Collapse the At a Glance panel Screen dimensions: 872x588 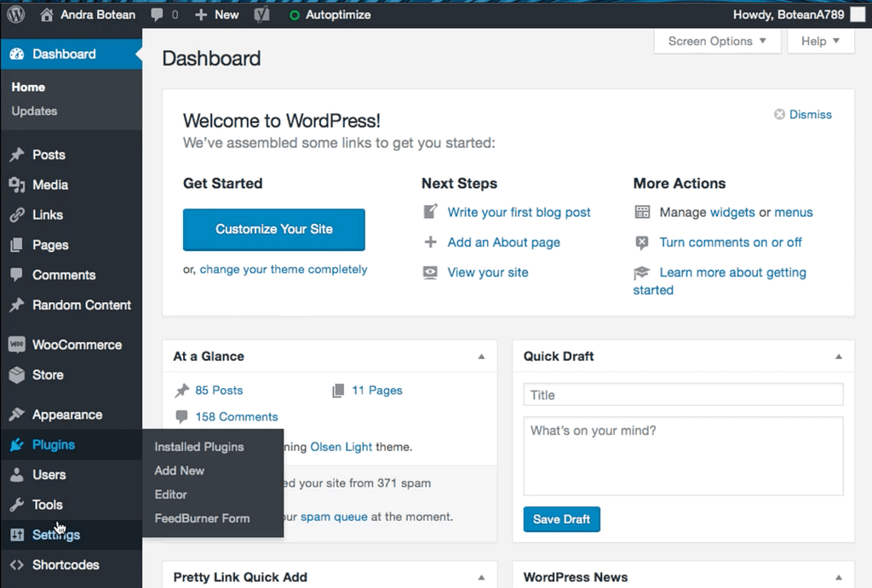pos(482,357)
